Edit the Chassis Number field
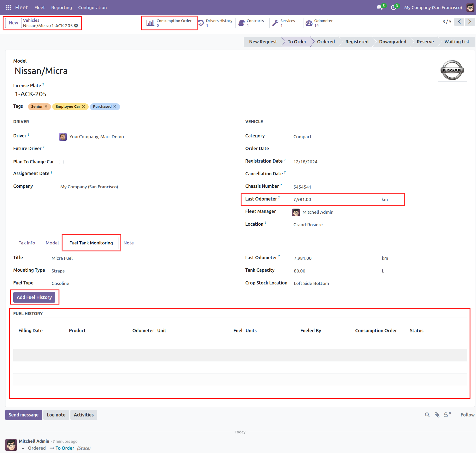476x453 pixels. (380, 187)
